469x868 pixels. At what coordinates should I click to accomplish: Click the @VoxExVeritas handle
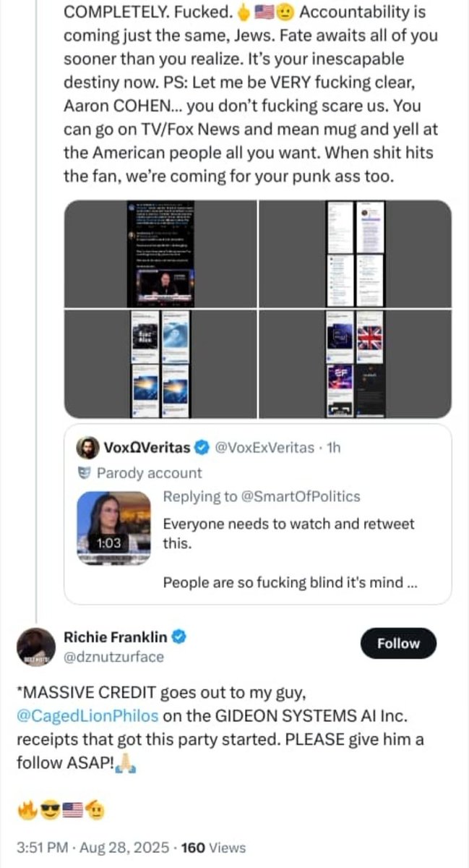click(264, 448)
